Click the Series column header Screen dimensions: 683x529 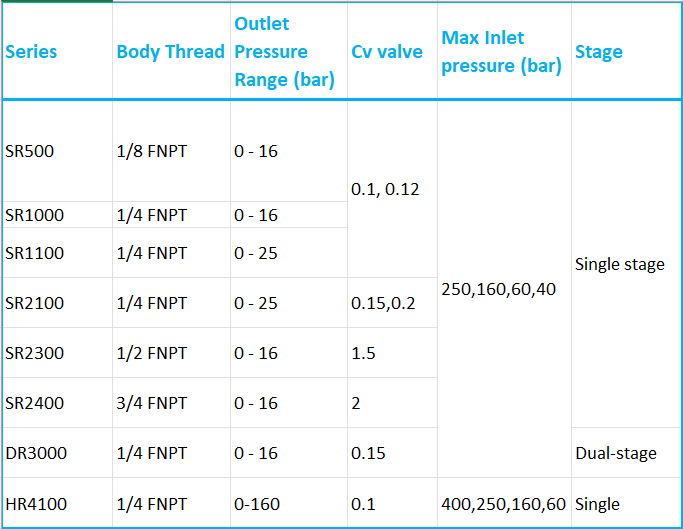[31, 52]
